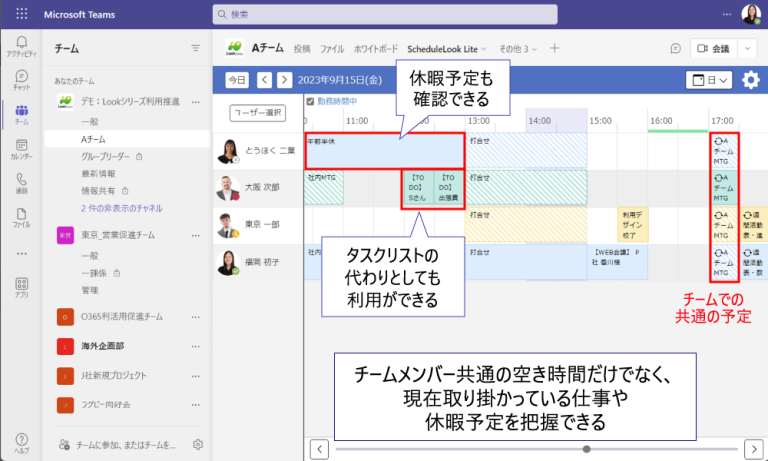Open ファイル tab
This screenshot has height=461, width=768.
[332, 49]
